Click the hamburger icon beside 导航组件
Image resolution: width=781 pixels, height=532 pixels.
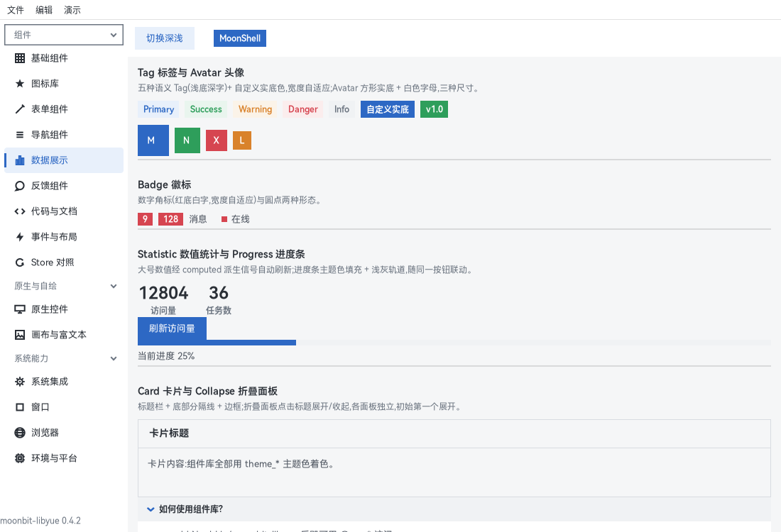pos(20,135)
